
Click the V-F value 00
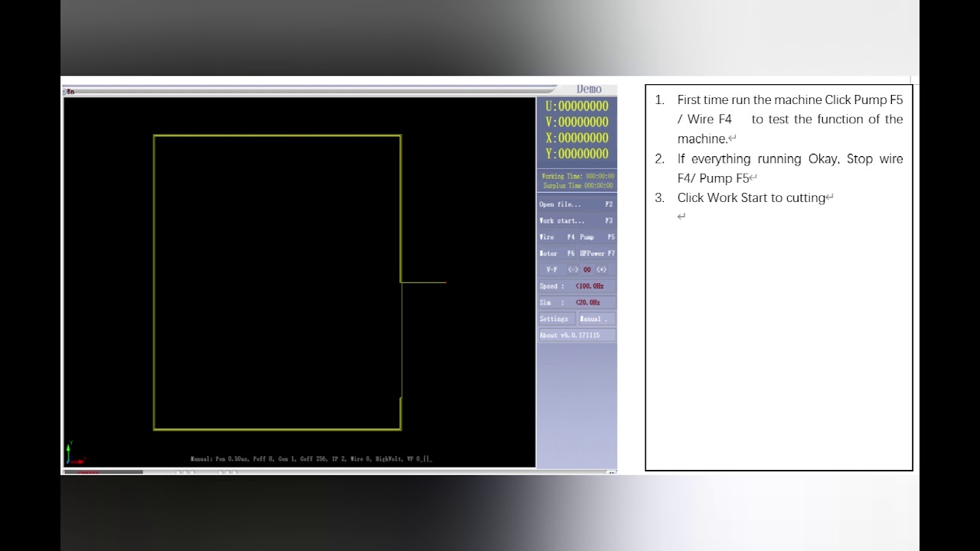(x=587, y=269)
